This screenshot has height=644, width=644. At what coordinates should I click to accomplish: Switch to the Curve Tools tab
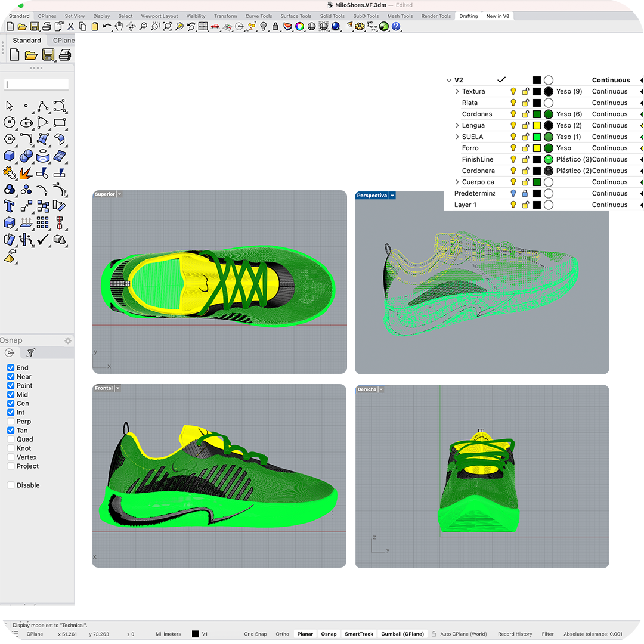coord(258,16)
